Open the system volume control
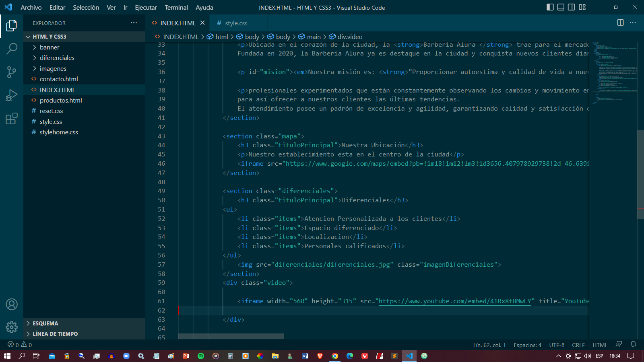The width and height of the screenshot is (644, 362). 588,356
